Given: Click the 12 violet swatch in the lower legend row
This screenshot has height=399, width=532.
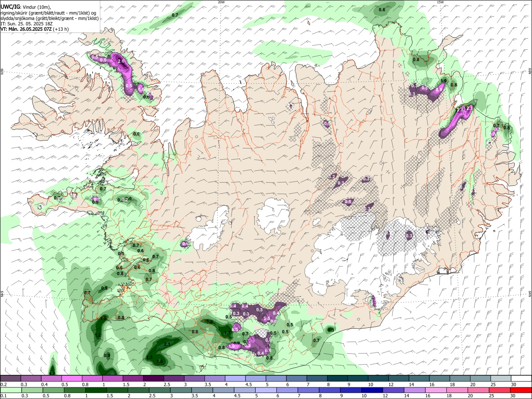Looking at the screenshot, I should click(393, 390).
